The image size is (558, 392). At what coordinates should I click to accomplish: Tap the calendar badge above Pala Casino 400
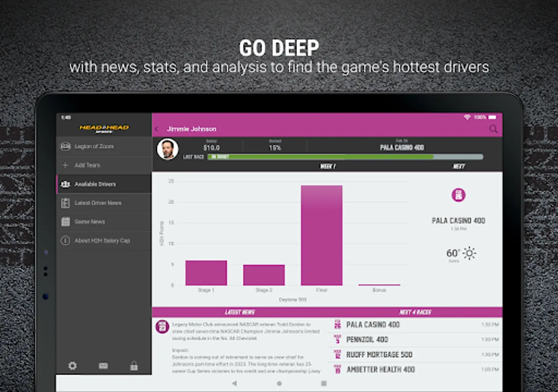click(458, 195)
